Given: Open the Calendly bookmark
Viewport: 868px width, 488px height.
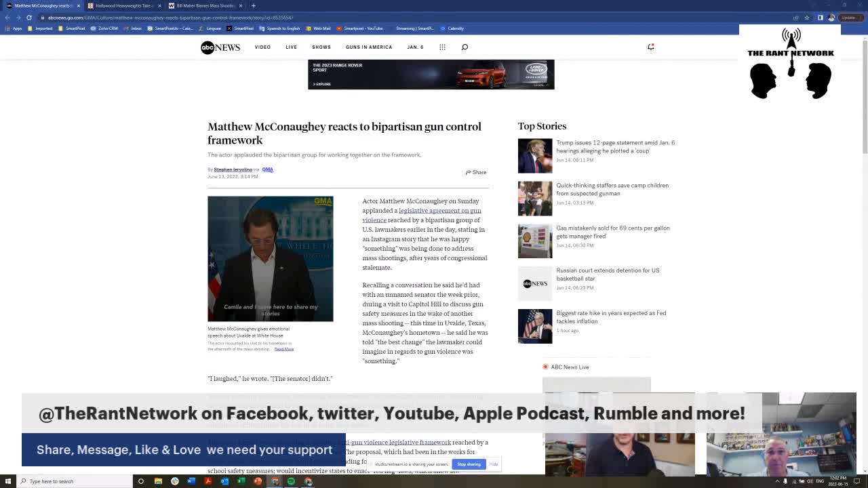Looking at the screenshot, I should coord(452,28).
